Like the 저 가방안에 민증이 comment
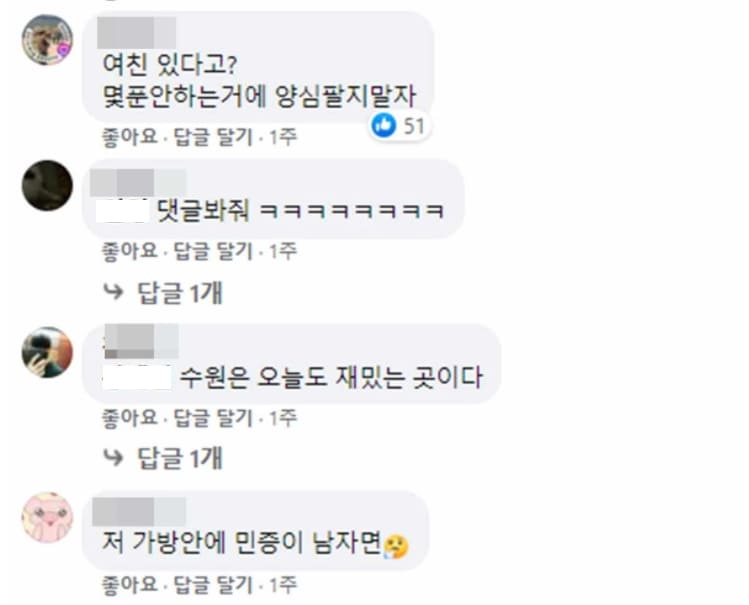The height and width of the screenshot is (605, 749). [x=130, y=584]
